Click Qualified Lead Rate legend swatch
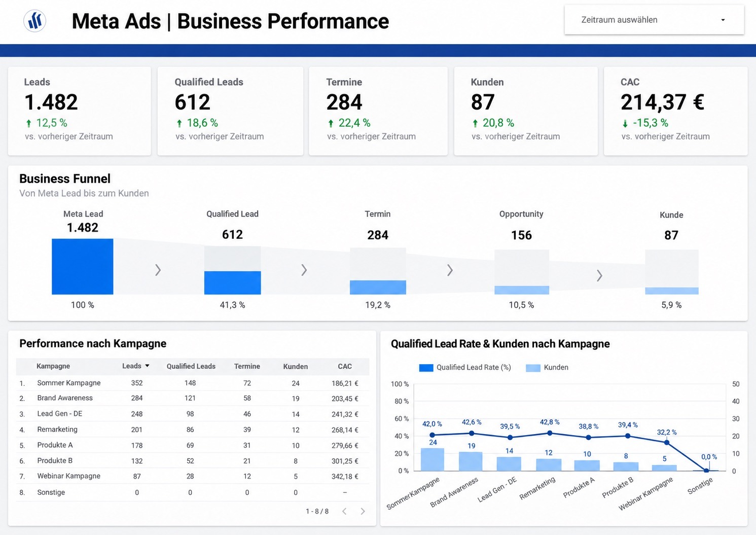This screenshot has height=535, width=756. tap(426, 368)
